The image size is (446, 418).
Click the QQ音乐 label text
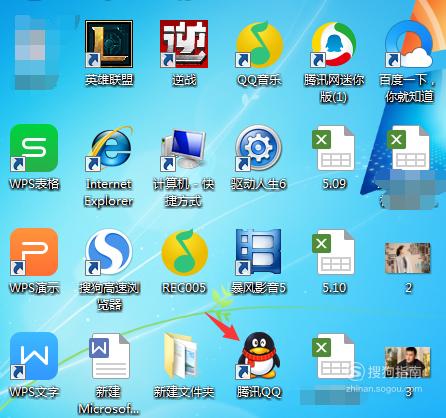[x=259, y=80]
